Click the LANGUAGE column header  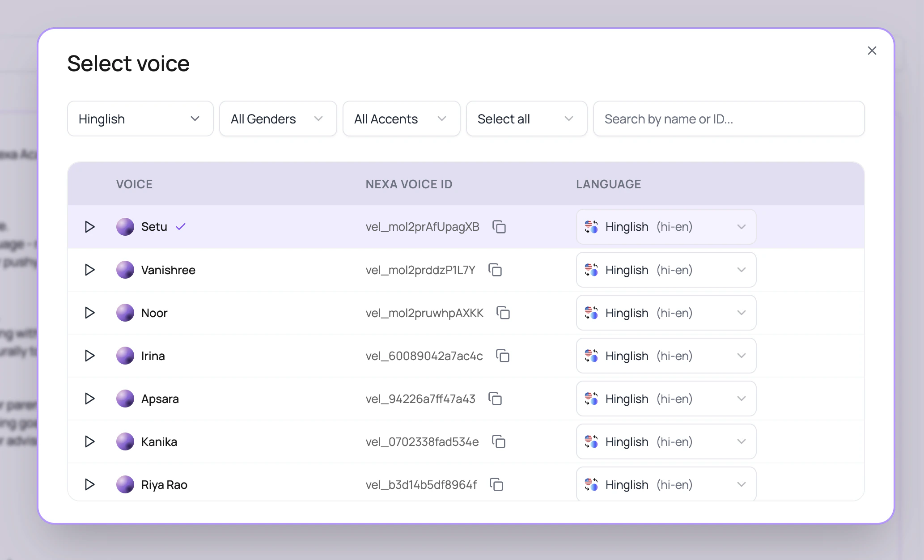[608, 184]
